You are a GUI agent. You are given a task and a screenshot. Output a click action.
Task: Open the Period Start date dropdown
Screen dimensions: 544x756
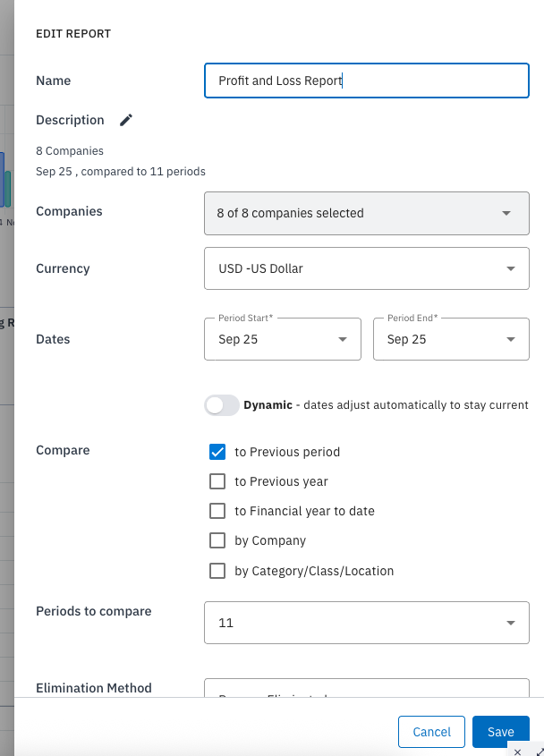[283, 339]
